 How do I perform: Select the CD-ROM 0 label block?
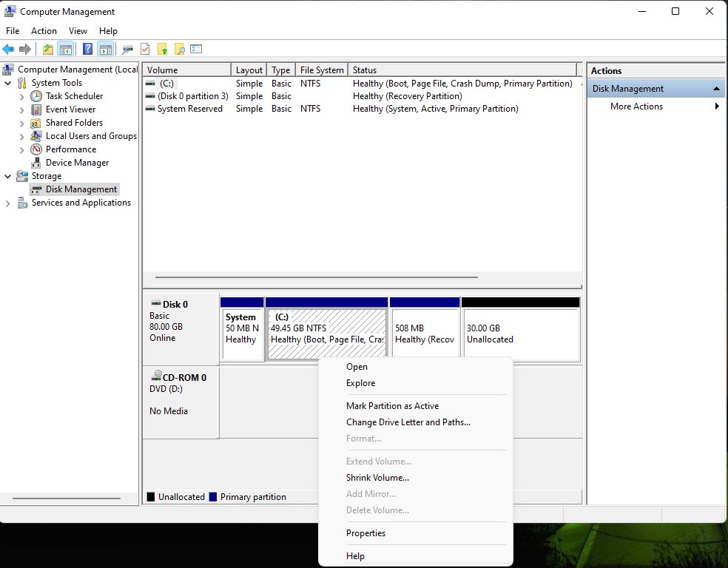[x=181, y=402]
